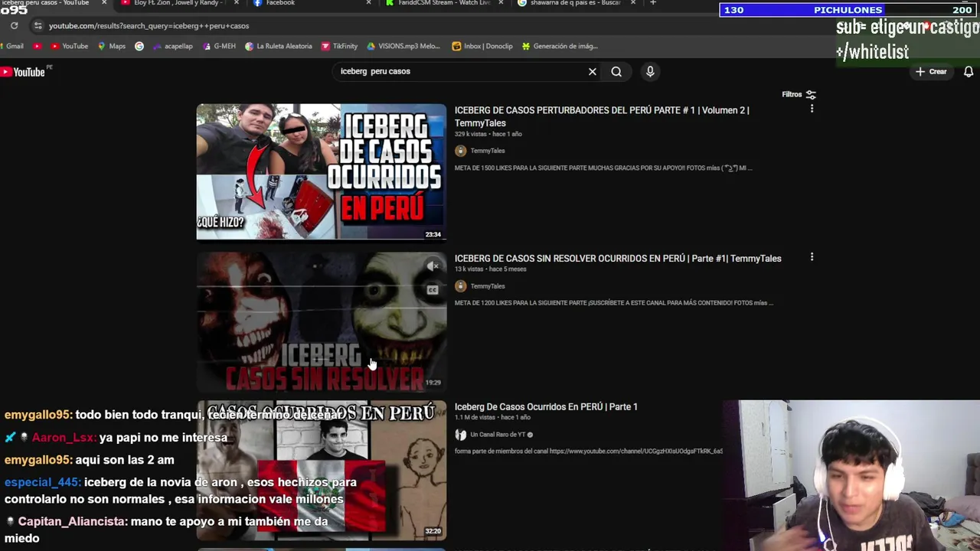Click the description 'META DE 1500 LIKES'

(603, 168)
